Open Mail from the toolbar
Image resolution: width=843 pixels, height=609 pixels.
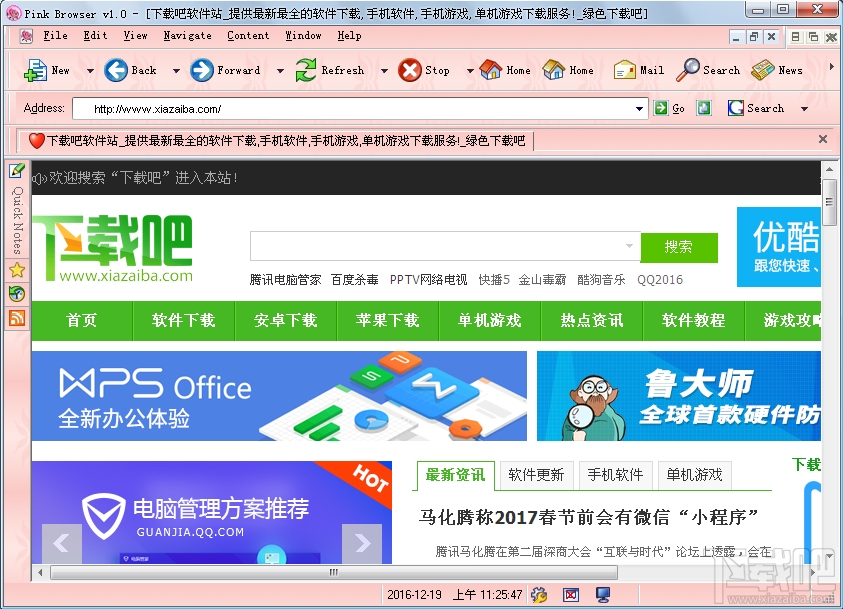[x=624, y=70]
